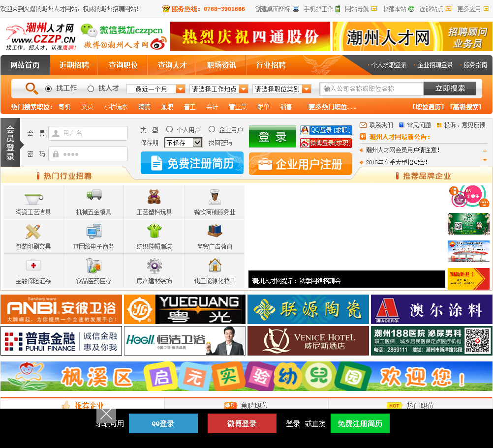Click the green 免费注册简历 bottom bar button
This screenshot has height=448, width=493.
click(x=360, y=423)
